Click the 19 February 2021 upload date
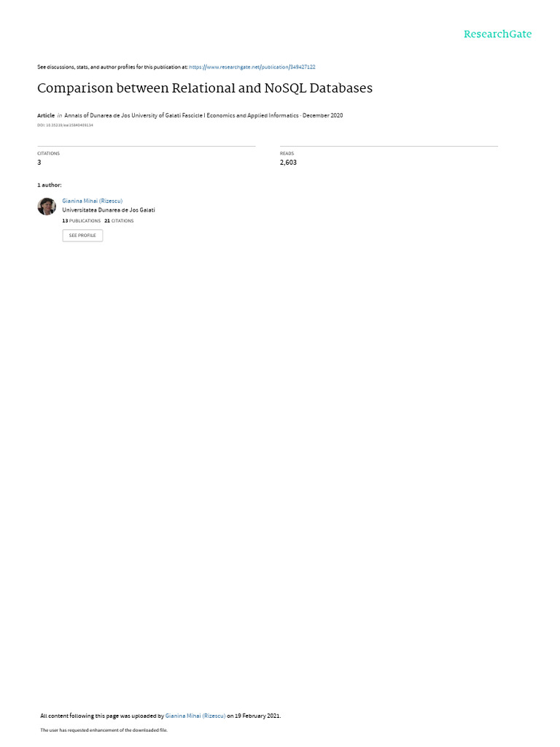Screen dimensions: 560x747 coord(257,716)
